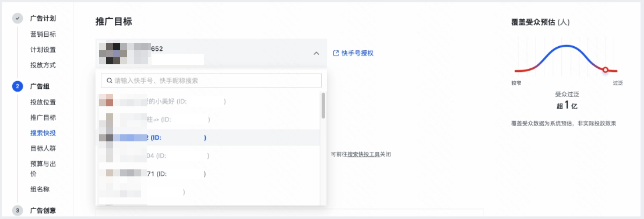
Task: Click the 覆盖受众数据为系统预估 note
Action: tap(564, 123)
